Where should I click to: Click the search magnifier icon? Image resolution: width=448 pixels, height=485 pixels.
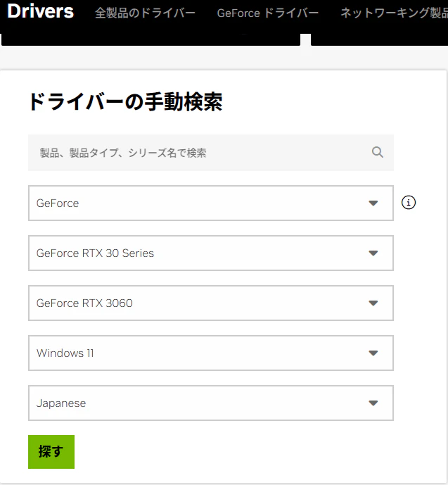tap(377, 152)
